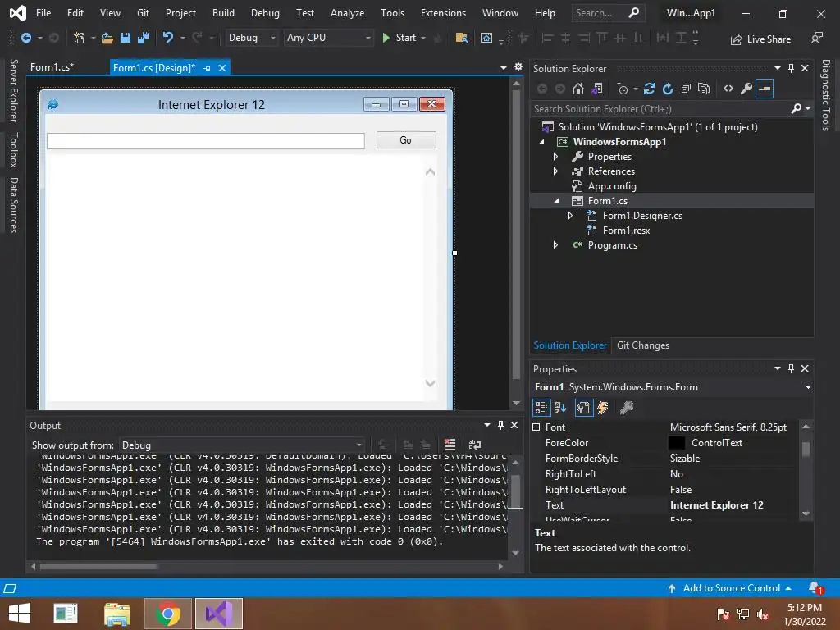The height and width of the screenshot is (630, 840).
Task: Pin the Solution Explorer panel
Action: pyautogui.click(x=792, y=68)
